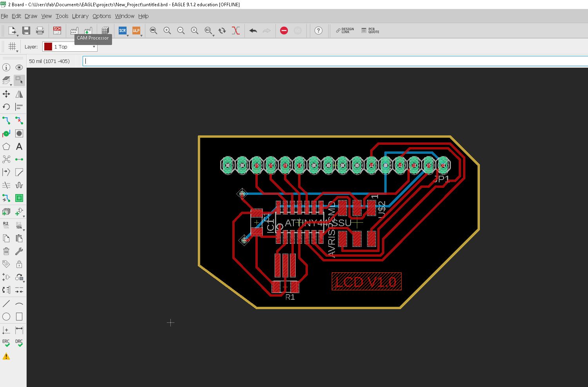
Task: Select the Polygon tool
Action: [6, 147]
